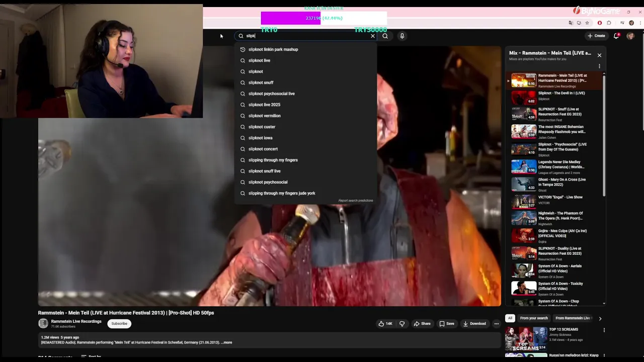Choose the 'slipknot snuff' suggestion
644x362 pixels.
click(x=305, y=82)
